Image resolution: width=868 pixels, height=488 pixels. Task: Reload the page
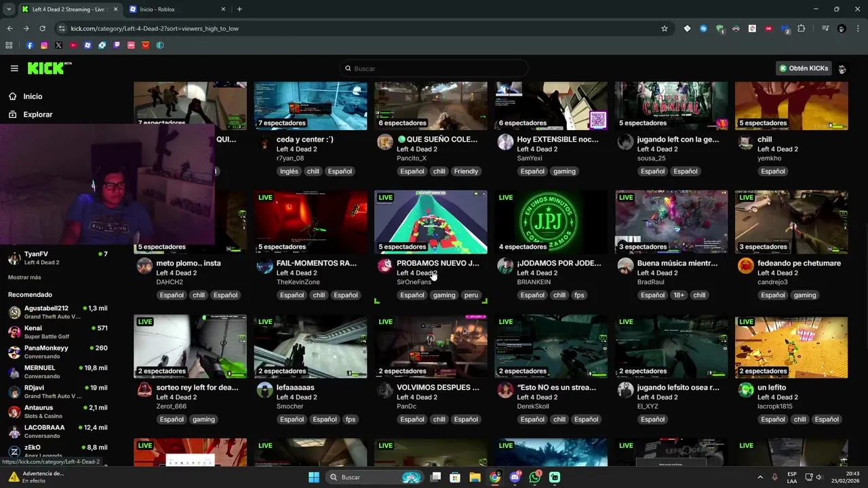coord(42,28)
